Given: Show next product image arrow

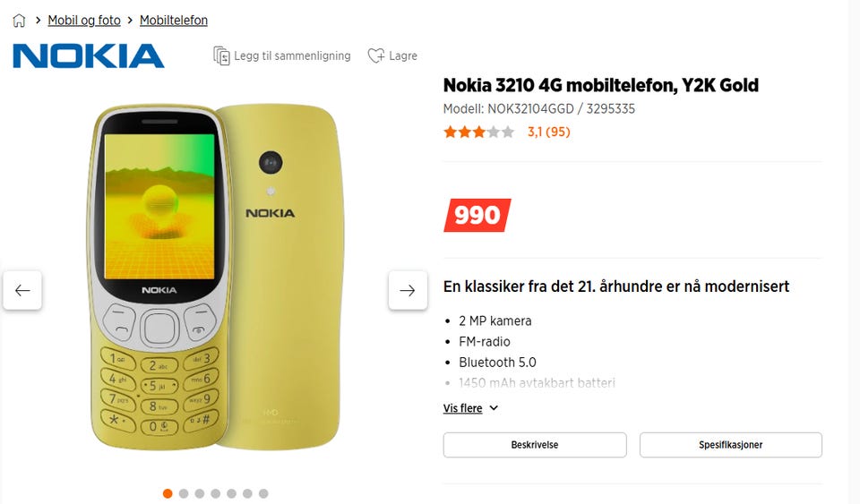Looking at the screenshot, I should coord(408,290).
